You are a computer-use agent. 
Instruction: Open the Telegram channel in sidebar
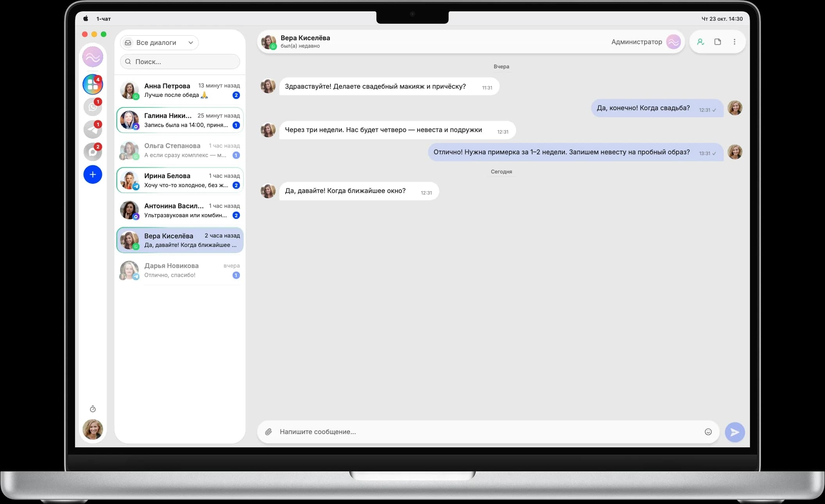93,129
